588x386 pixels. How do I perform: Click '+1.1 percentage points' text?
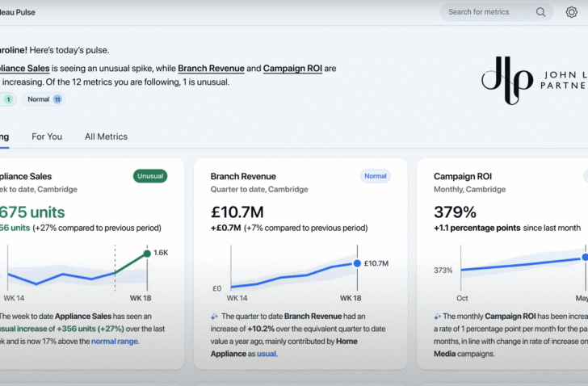[477, 229]
